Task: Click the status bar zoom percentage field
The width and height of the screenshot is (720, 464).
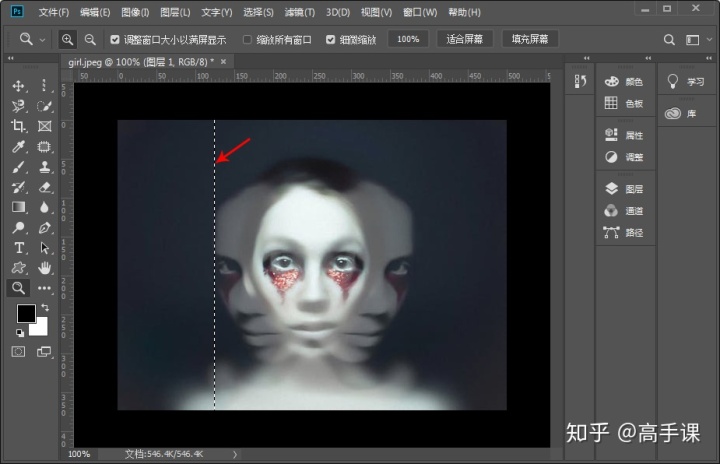Action: tap(79, 454)
